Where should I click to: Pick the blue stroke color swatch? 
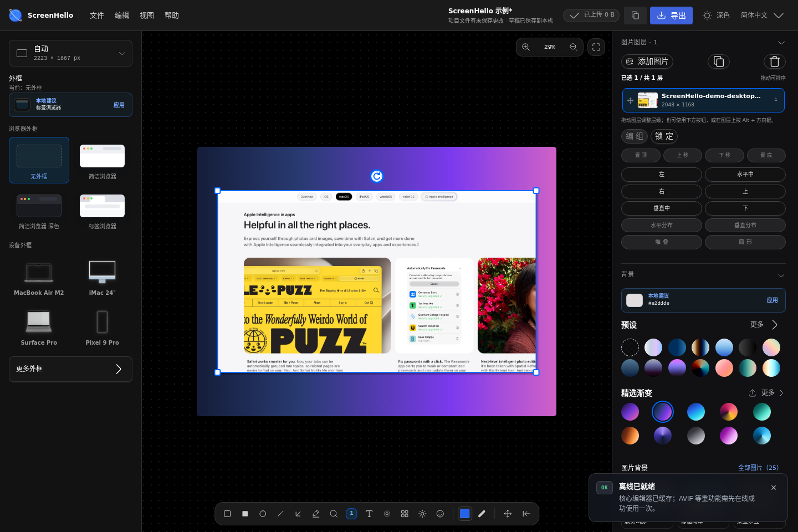(x=465, y=514)
